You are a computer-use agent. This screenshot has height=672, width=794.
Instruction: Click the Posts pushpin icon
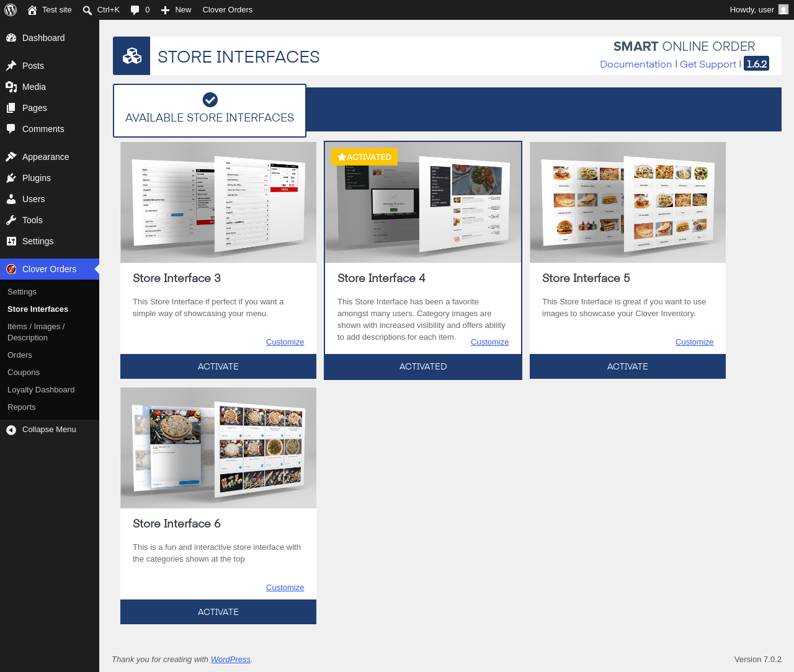pyautogui.click(x=11, y=66)
